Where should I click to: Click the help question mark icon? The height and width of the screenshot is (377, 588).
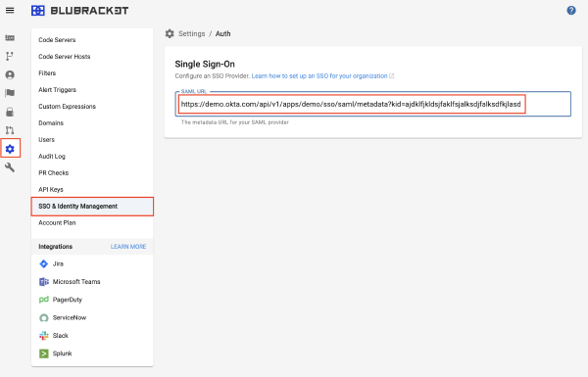click(x=571, y=11)
